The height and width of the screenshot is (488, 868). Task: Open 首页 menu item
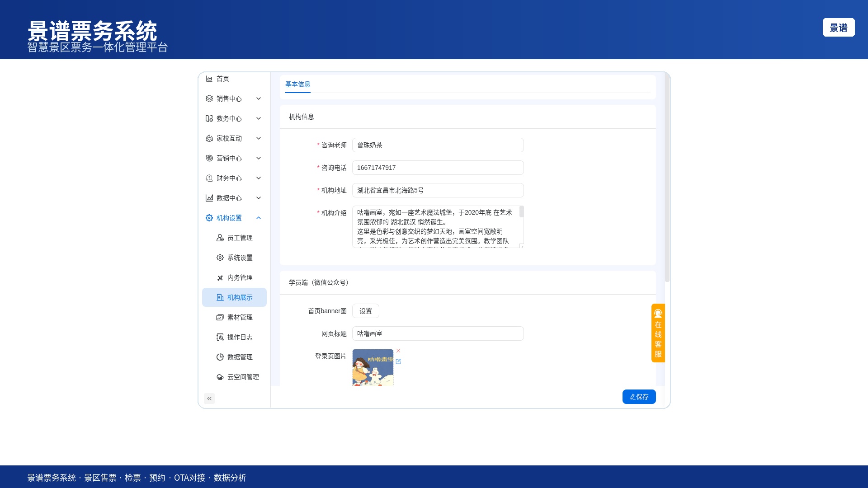(x=234, y=79)
